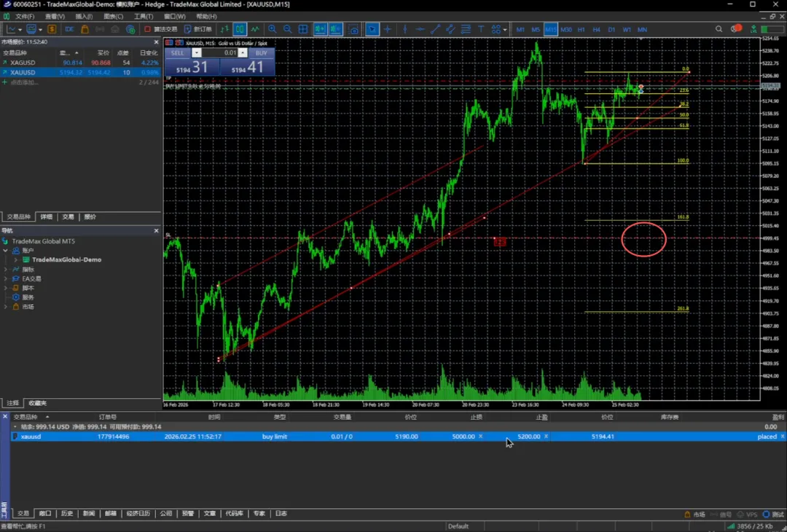Click the zoom out chart magnifier icon
This screenshot has width=787, height=532.
(x=287, y=29)
